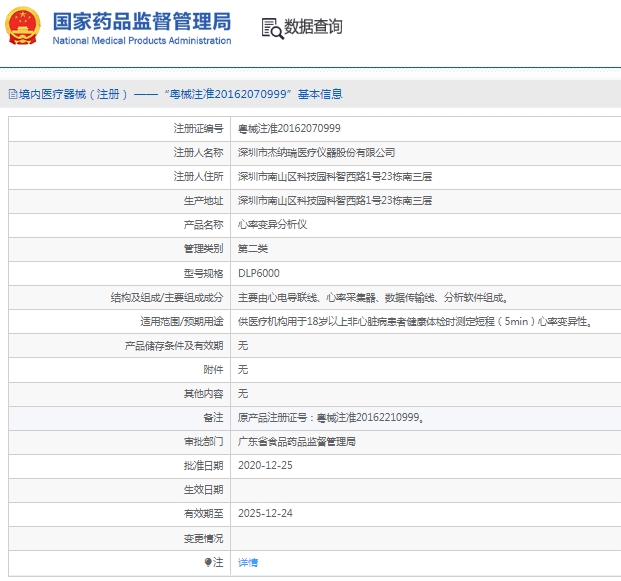Click 无 in the 附件 row
The image size is (621, 581).
[x=243, y=370]
